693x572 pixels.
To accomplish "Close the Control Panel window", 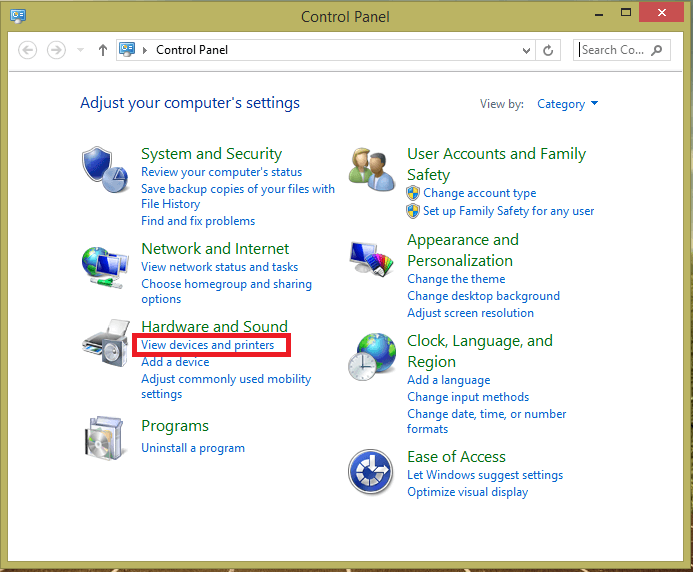I will click(662, 12).
